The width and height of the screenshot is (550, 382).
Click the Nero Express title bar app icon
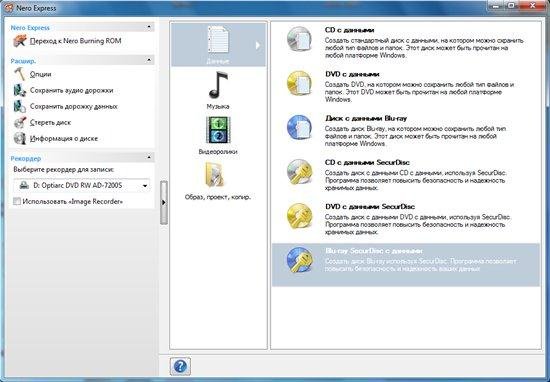coord(8,7)
